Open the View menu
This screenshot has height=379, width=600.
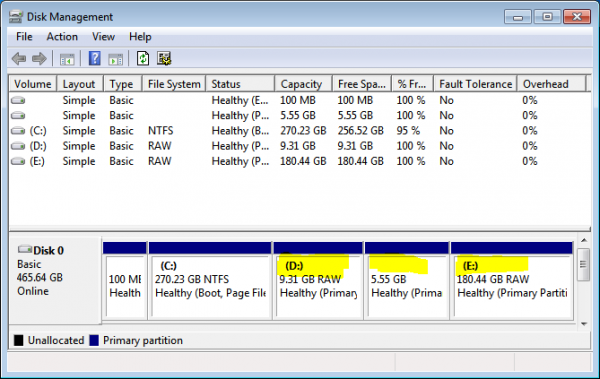click(x=103, y=37)
